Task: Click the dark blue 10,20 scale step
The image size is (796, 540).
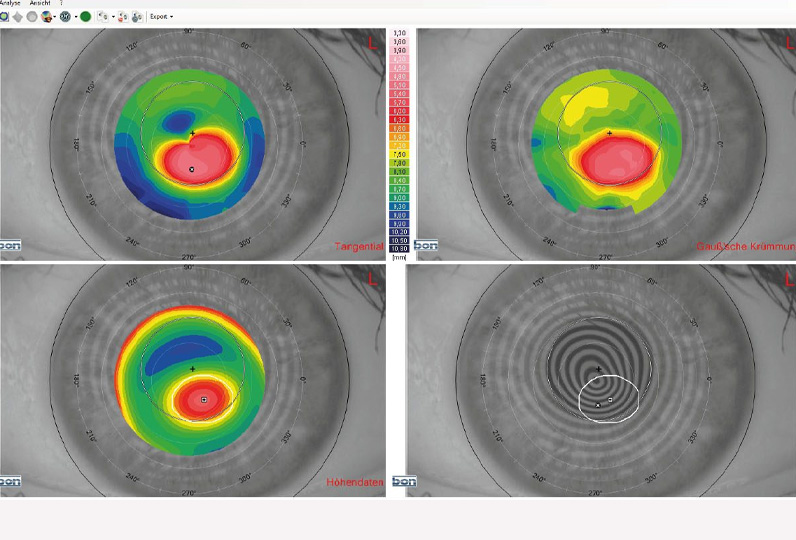Action: coord(400,232)
